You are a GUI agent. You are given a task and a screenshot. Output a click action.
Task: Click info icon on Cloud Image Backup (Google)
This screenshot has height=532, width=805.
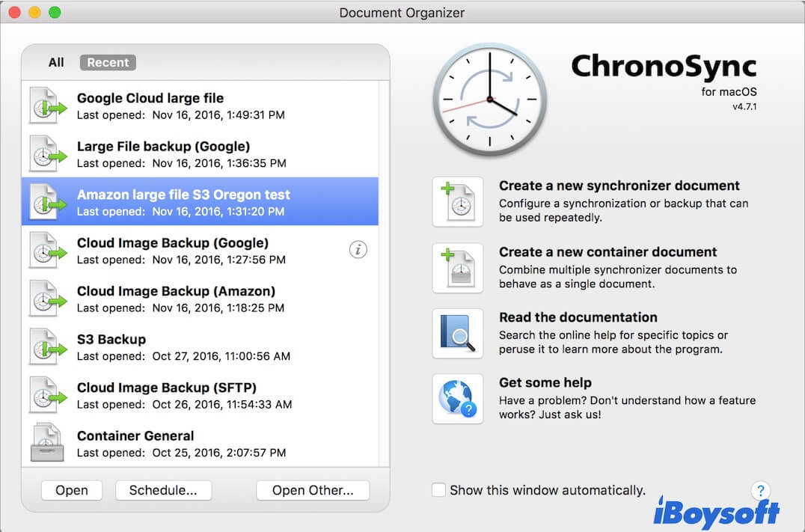coord(358,251)
